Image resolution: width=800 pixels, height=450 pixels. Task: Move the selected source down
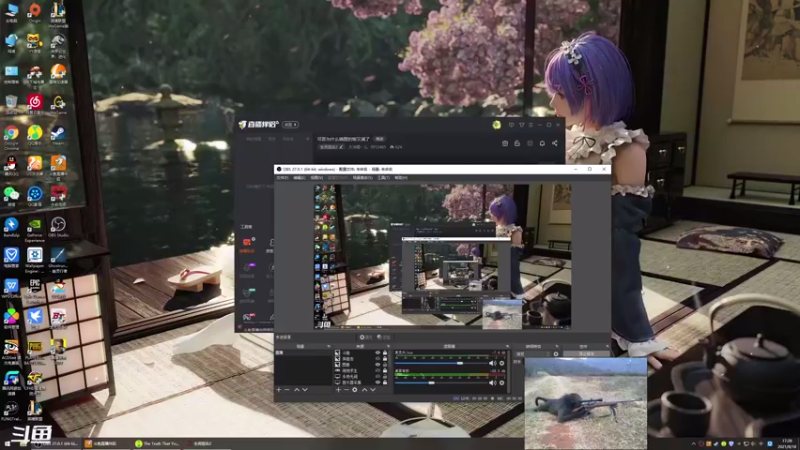click(x=372, y=389)
